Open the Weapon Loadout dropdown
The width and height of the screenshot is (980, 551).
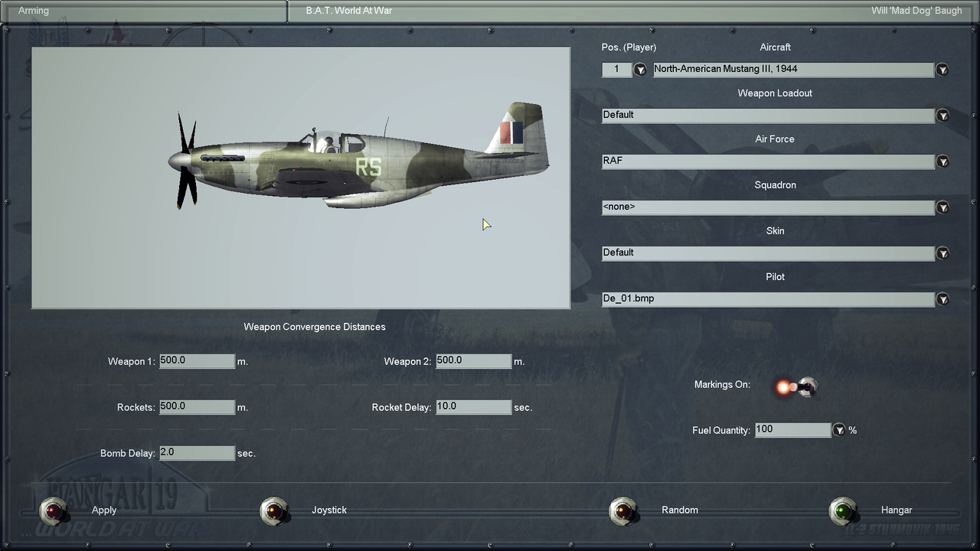pyautogui.click(x=942, y=115)
